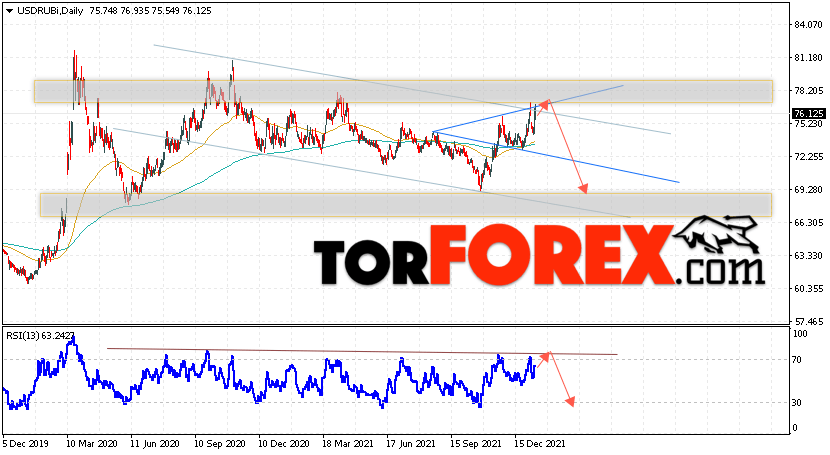Click the 18 Mar 2021 date label
The image size is (830, 455).
click(x=348, y=443)
